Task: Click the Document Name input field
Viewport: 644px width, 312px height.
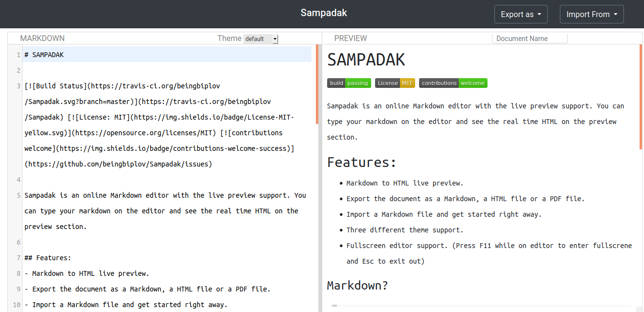Action: tap(530, 39)
